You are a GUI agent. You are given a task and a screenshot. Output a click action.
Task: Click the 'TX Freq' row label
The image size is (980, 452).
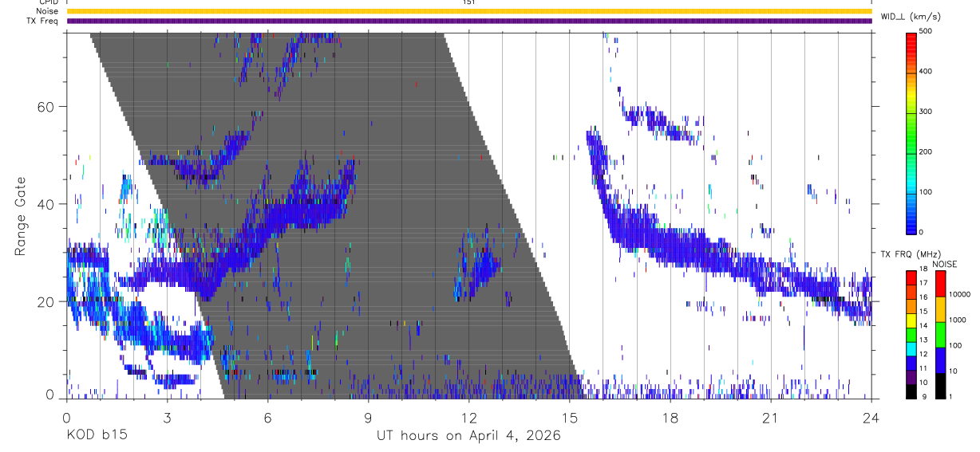[43, 21]
